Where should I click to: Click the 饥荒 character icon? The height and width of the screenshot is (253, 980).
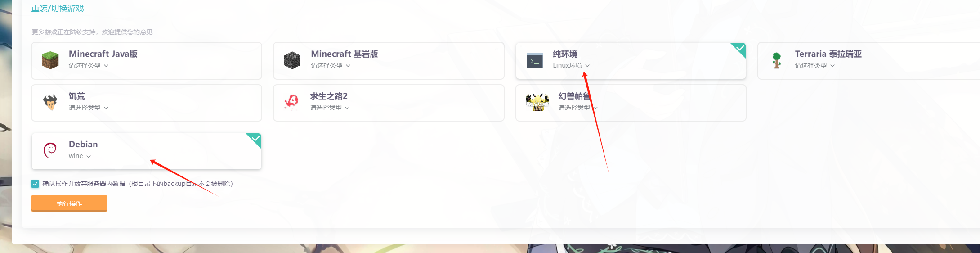(x=50, y=102)
